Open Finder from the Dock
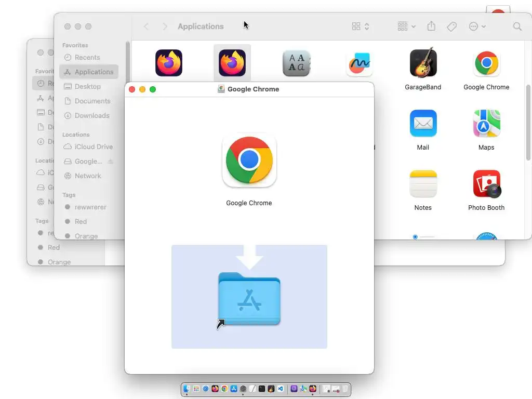 click(x=187, y=389)
